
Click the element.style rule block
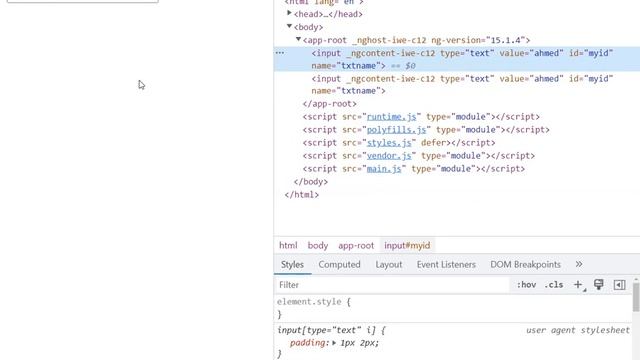click(453, 308)
